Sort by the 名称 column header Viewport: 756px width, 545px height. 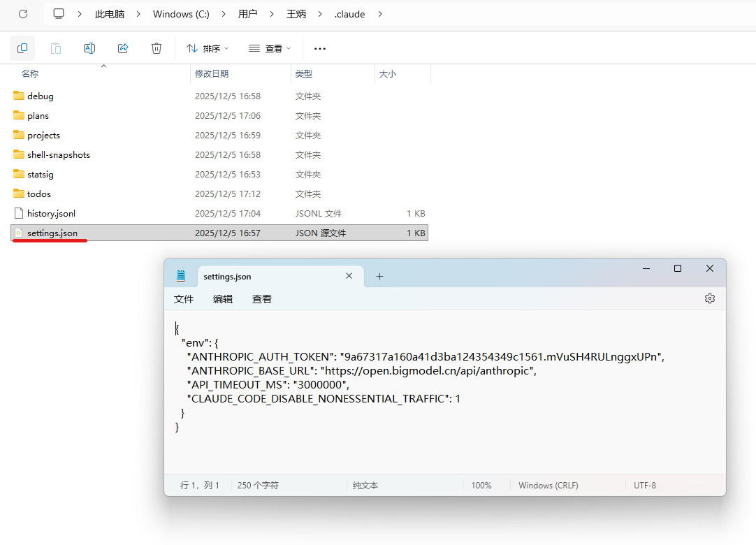30,73
